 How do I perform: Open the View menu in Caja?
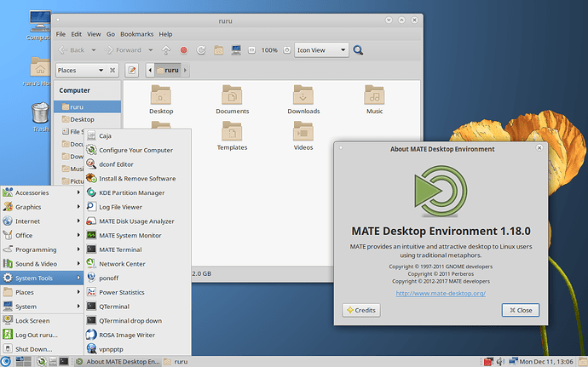(94, 34)
